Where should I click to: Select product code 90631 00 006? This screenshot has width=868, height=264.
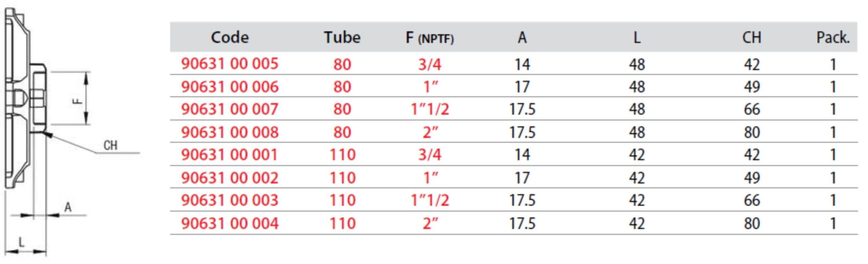(230, 87)
